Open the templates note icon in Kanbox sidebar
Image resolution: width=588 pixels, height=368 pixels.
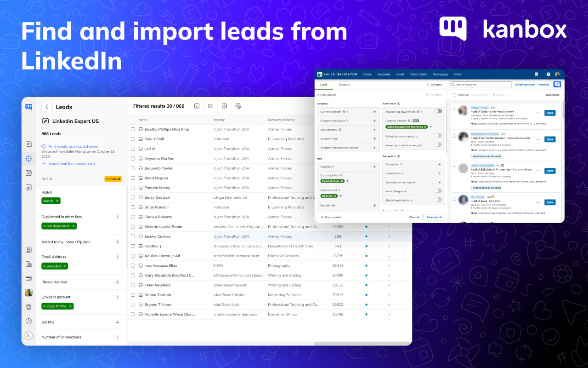28,187
